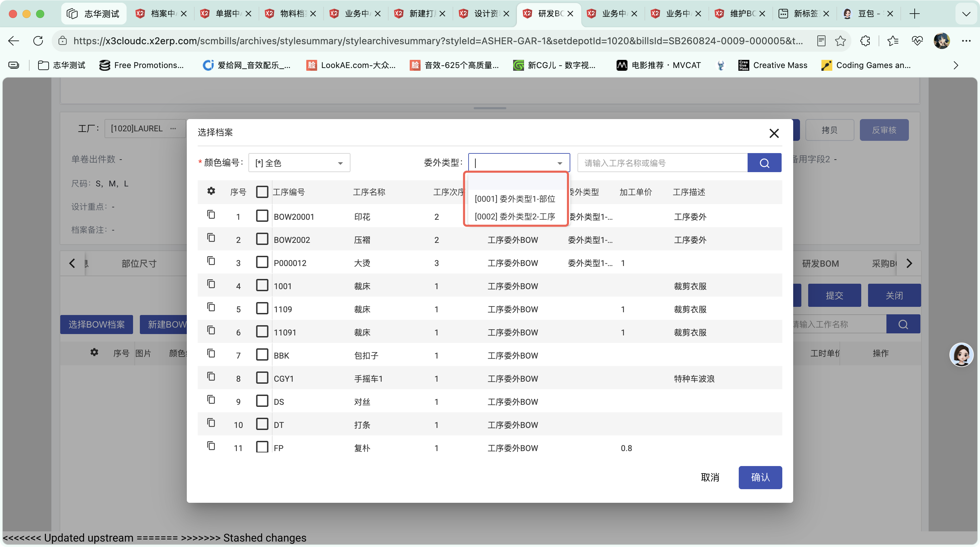
Task: Open the reader view icon in address bar
Action: (821, 41)
